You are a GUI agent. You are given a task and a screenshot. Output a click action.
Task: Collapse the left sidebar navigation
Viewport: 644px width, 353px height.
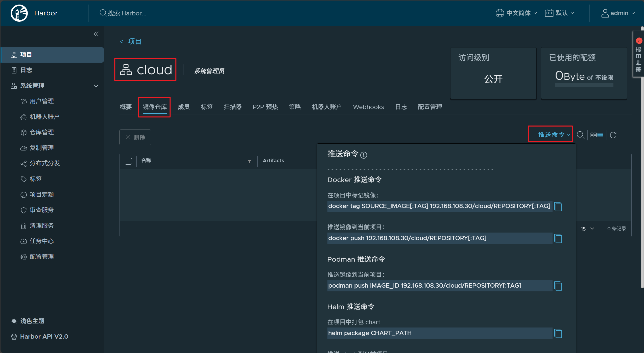(x=96, y=34)
